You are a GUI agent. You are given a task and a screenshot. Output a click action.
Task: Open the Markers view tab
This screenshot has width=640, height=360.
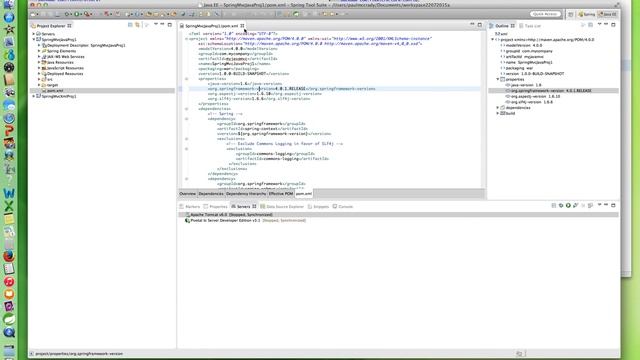pos(190,207)
